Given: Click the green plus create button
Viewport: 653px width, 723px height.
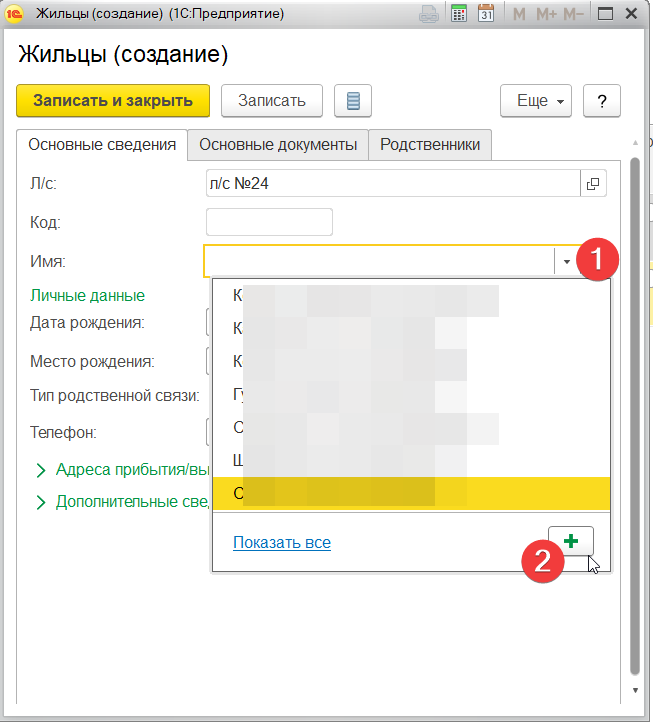Looking at the screenshot, I should (571, 541).
